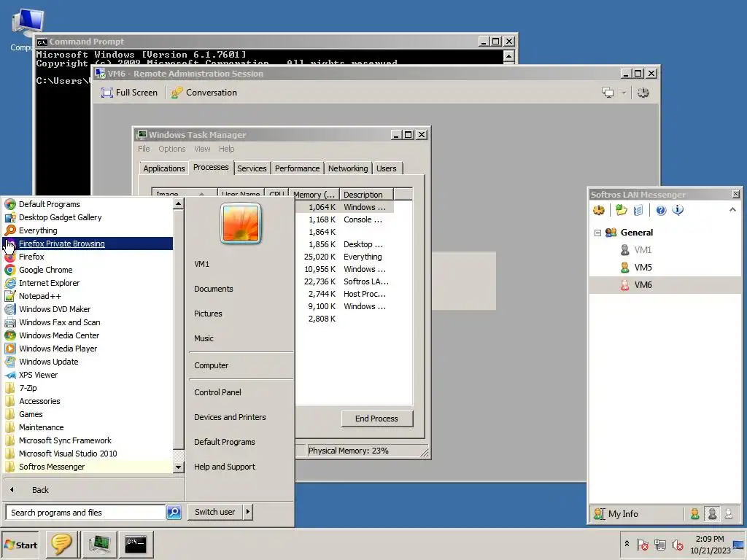Launch Desktop Gadget Gallery

click(x=88, y=217)
